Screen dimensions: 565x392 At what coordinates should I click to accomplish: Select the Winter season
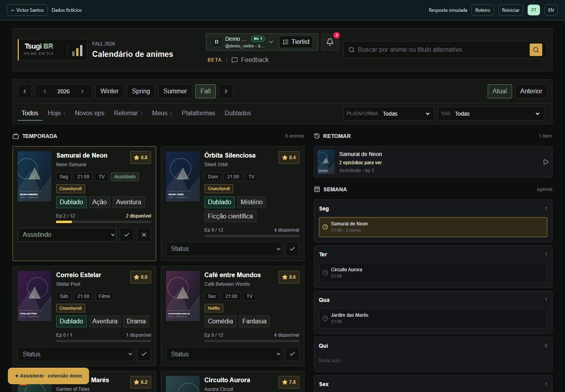[109, 91]
